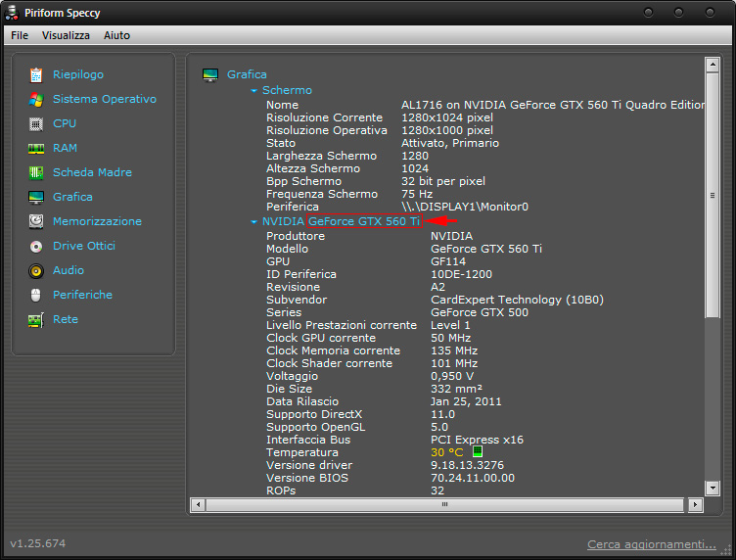The height and width of the screenshot is (560, 736).
Task: Click the vertical scrollbar down arrow
Action: pyautogui.click(x=713, y=488)
